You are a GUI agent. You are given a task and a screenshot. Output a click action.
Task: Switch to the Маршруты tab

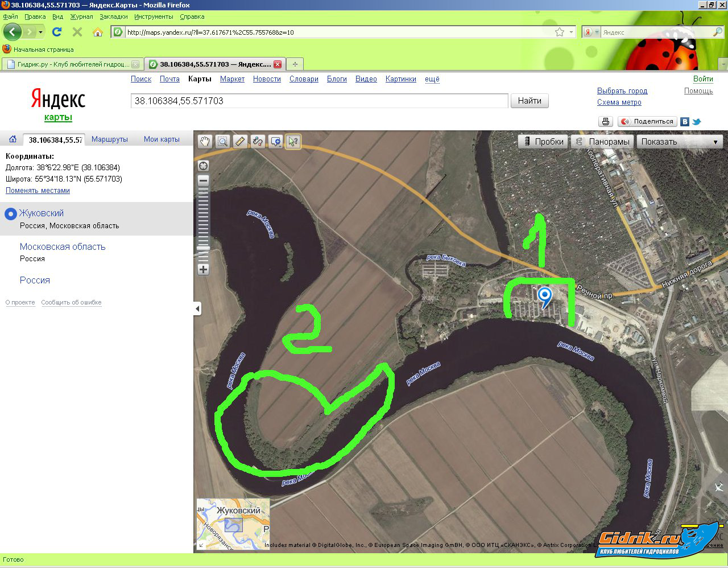109,139
